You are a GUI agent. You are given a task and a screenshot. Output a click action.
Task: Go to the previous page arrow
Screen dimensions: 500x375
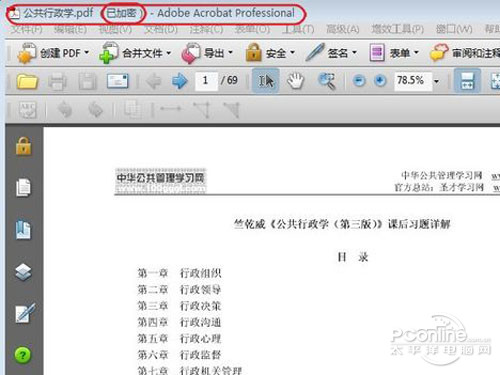(x=154, y=81)
